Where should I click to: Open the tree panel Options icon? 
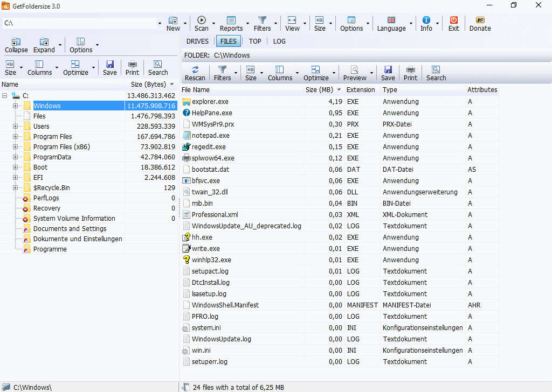point(81,42)
